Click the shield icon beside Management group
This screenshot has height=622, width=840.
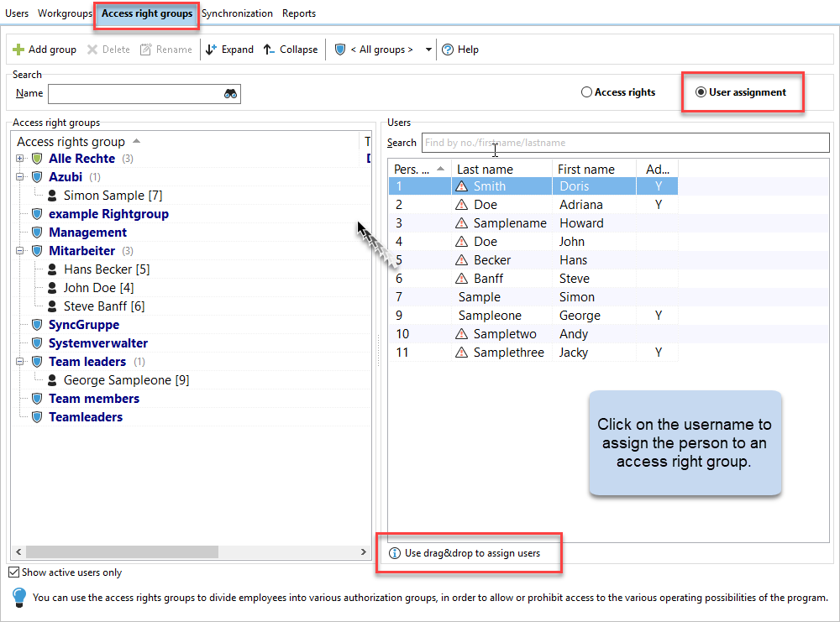36,233
